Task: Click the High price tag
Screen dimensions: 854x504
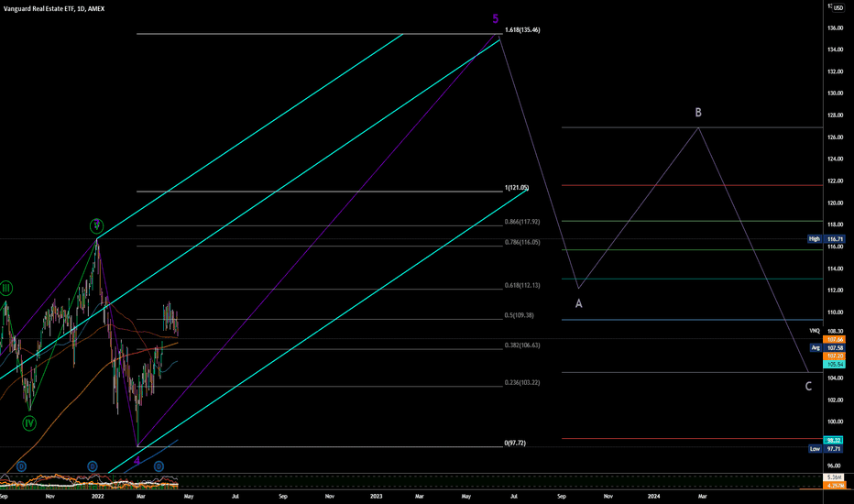Action: point(815,239)
